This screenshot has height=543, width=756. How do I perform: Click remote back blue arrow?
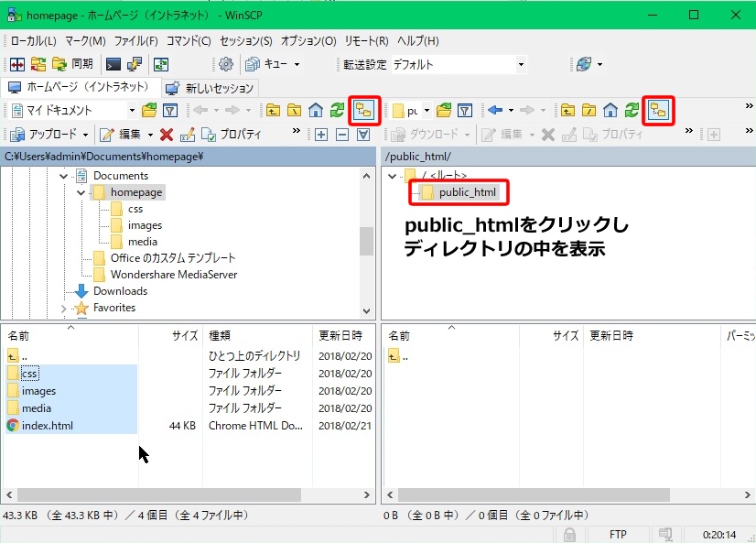pyautogui.click(x=495, y=111)
